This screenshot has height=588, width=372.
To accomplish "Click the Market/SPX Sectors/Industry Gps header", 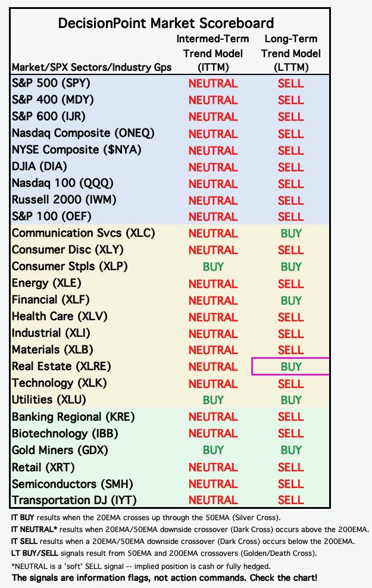I will point(92,67).
